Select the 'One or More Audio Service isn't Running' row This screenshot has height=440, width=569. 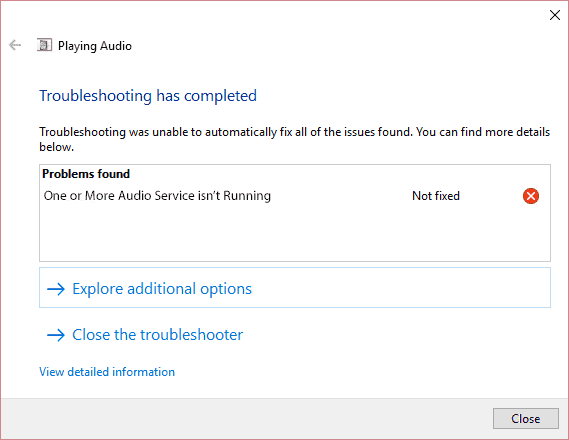(295, 196)
